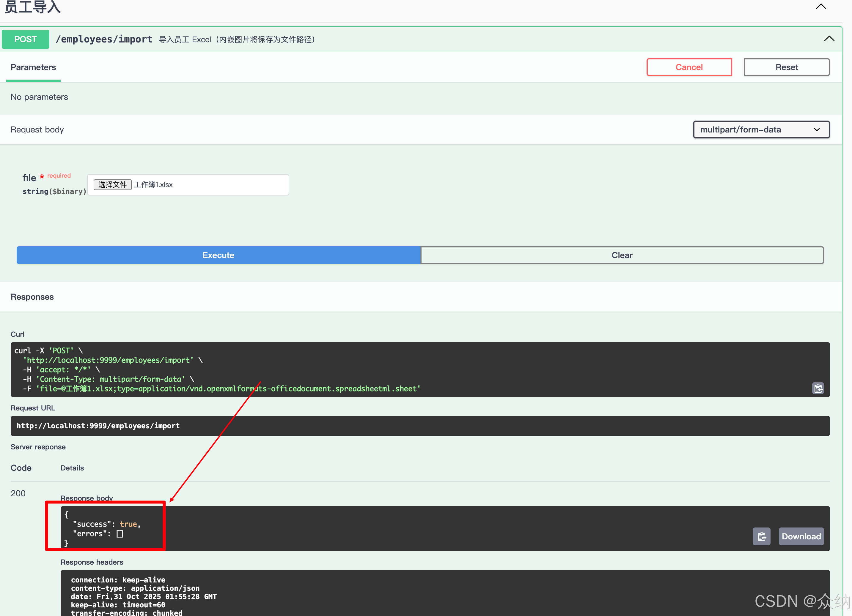Click the Request URL code box
Screen dimensions: 852x616
coord(420,426)
